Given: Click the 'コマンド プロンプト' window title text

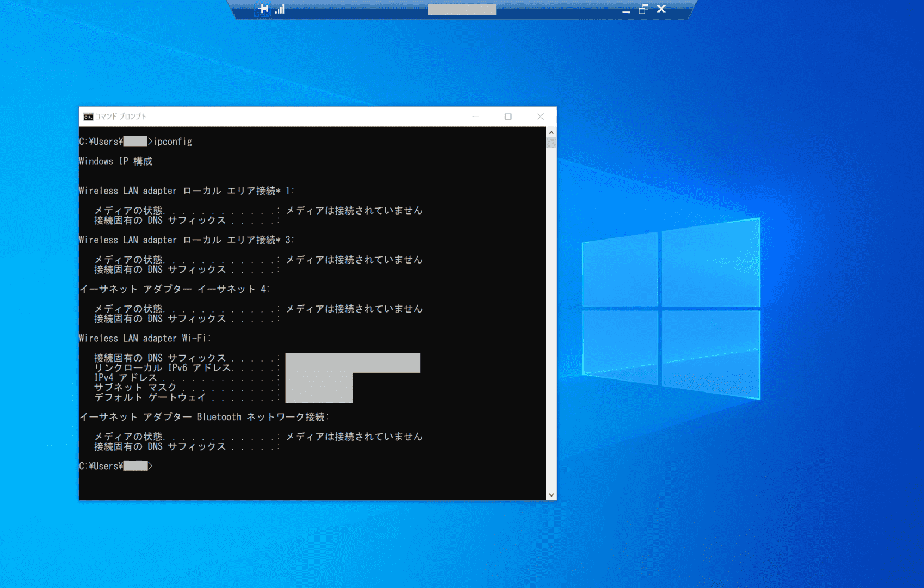Looking at the screenshot, I should coord(121,117).
